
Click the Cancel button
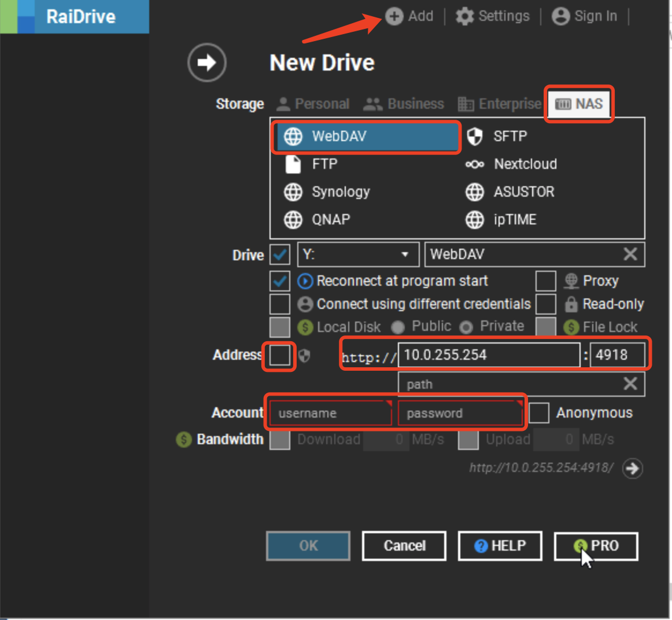pos(404,546)
